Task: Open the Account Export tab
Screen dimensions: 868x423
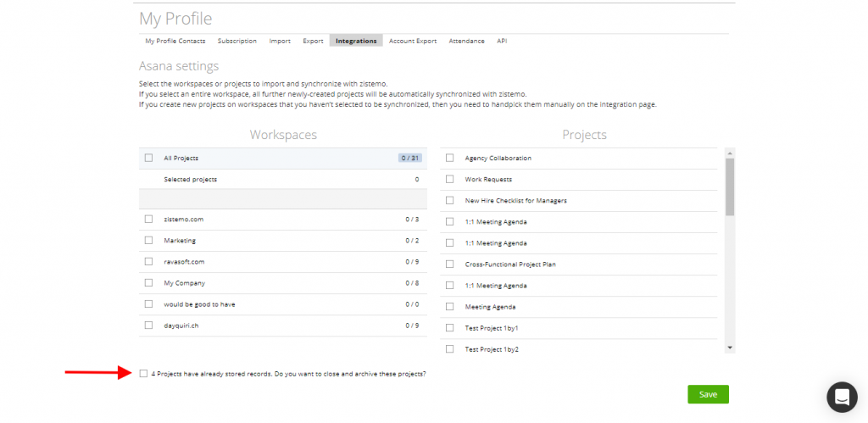Action: point(413,41)
